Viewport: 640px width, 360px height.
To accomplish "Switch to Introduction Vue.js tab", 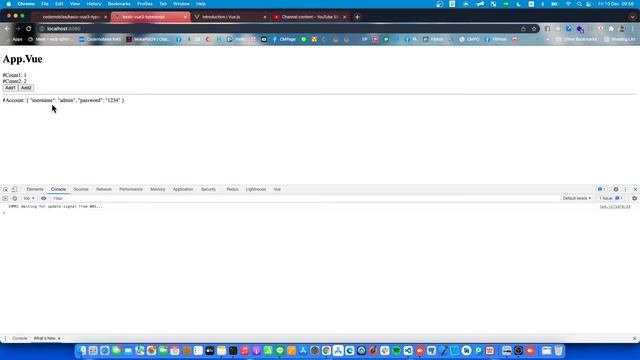I will [x=229, y=17].
